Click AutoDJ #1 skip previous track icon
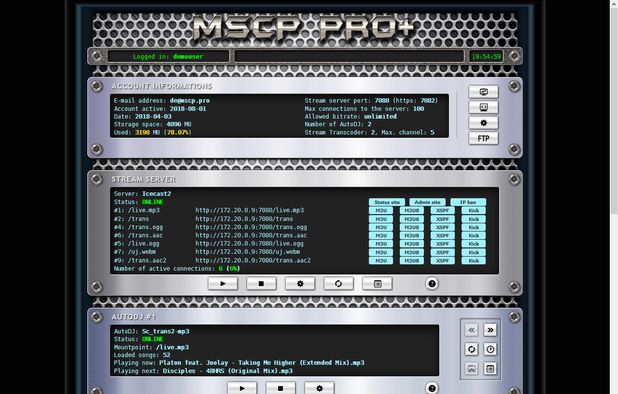 [x=471, y=330]
